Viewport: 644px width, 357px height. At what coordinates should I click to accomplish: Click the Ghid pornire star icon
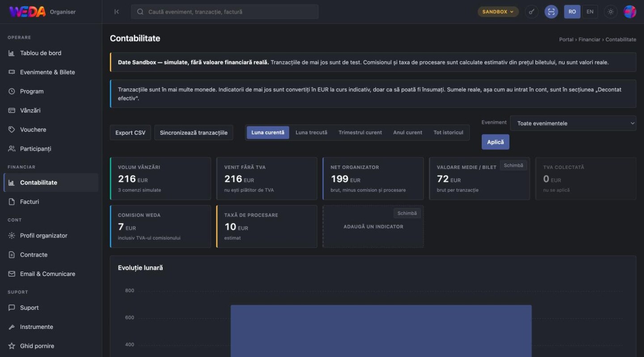click(12, 346)
